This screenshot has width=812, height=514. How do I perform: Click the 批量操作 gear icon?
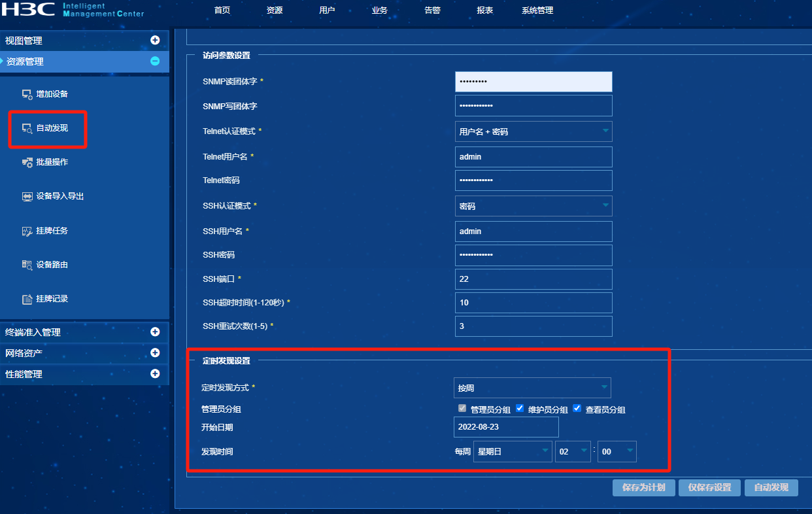(x=27, y=162)
